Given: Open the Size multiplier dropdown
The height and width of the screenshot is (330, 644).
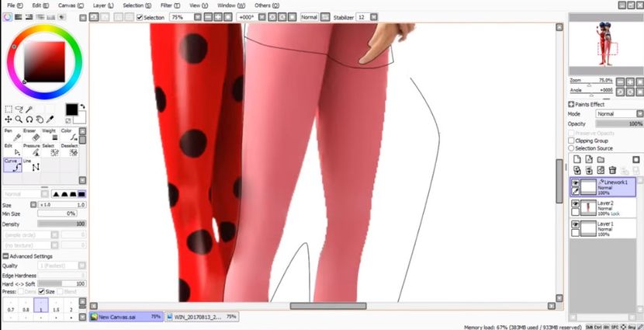Looking at the screenshot, I should (x=33, y=205).
